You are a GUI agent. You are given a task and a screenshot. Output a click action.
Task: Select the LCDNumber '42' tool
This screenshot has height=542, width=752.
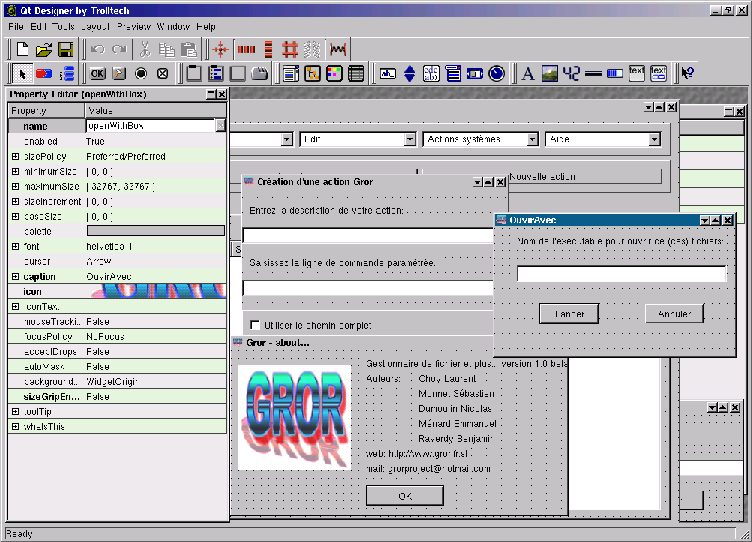(x=571, y=73)
